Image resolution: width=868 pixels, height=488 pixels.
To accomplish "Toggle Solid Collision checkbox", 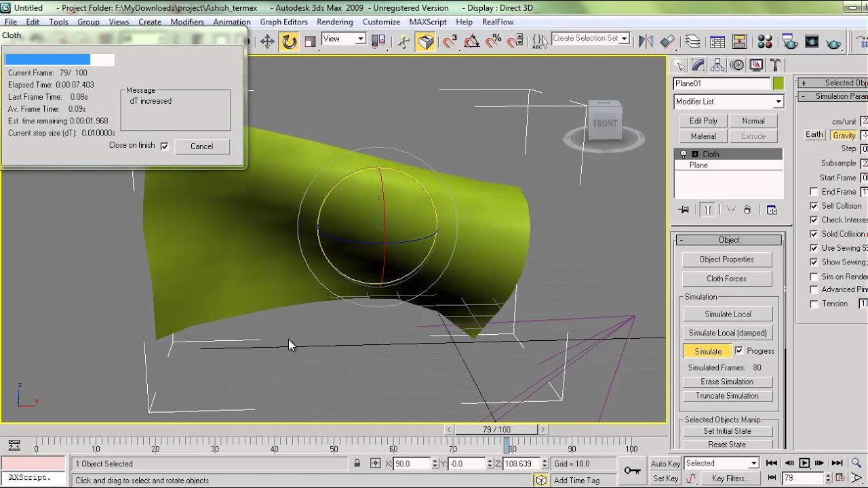I will (x=814, y=234).
